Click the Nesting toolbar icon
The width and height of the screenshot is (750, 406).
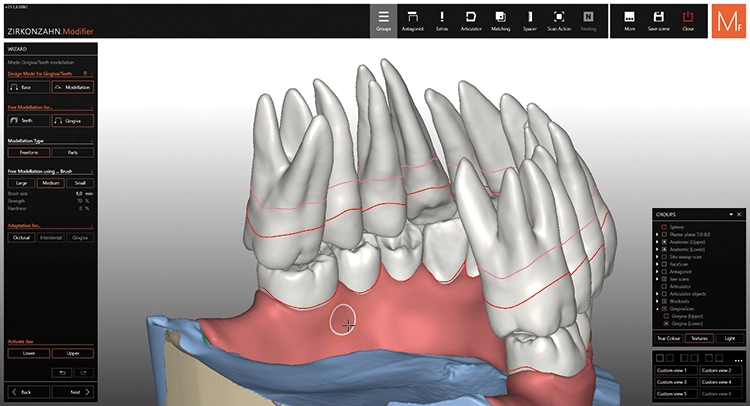click(x=588, y=21)
